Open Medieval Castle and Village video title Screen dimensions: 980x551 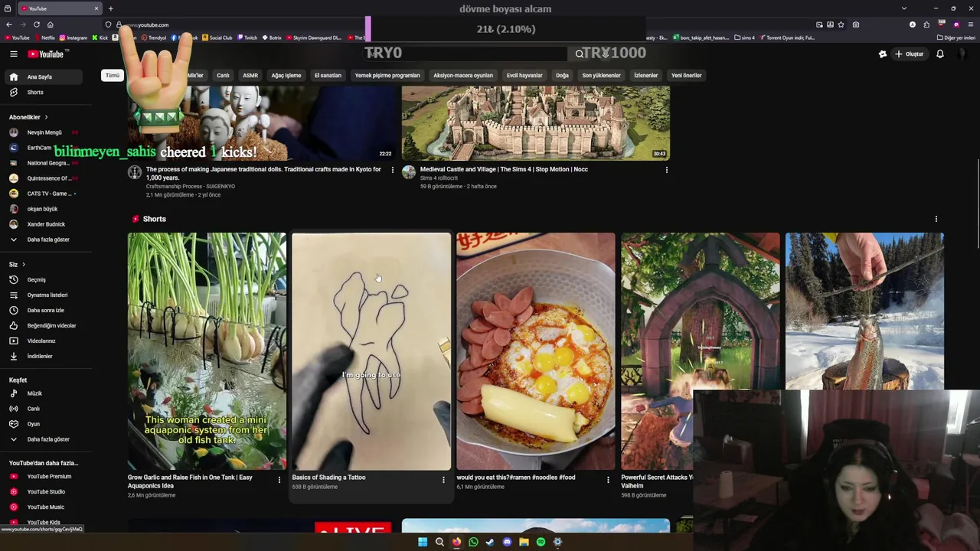click(504, 169)
